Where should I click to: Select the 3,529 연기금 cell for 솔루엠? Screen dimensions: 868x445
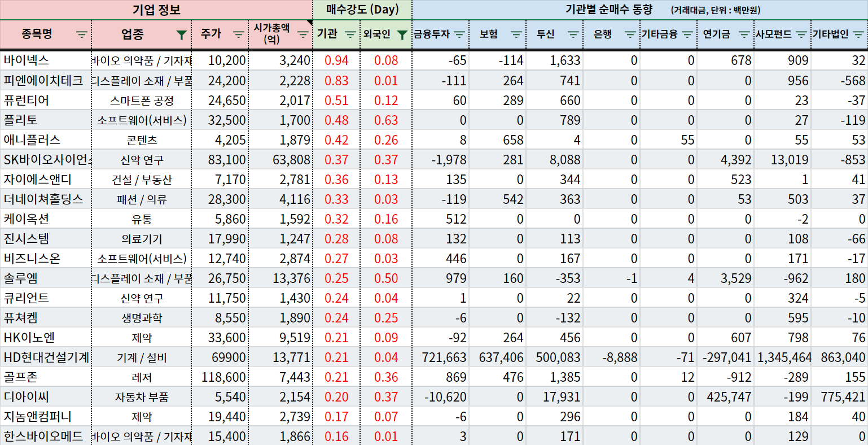click(726, 278)
